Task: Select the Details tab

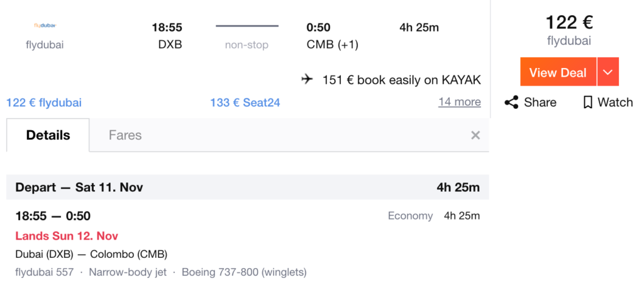Action: pos(48,135)
